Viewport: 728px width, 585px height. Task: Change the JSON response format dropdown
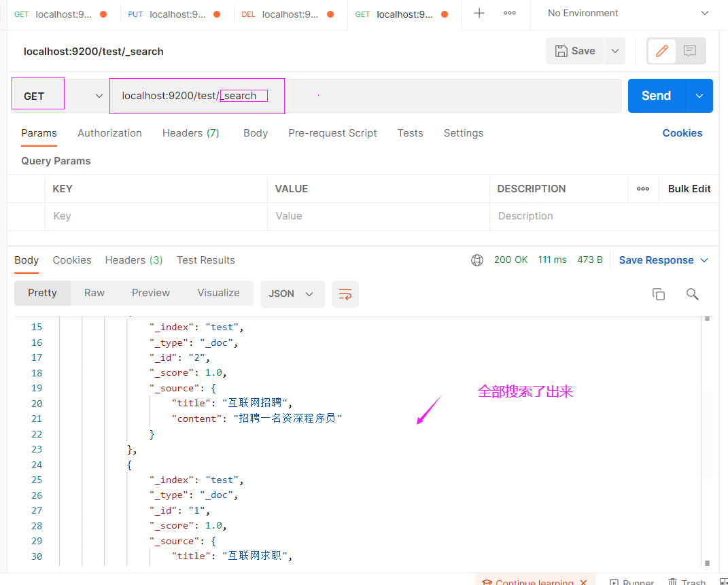292,294
